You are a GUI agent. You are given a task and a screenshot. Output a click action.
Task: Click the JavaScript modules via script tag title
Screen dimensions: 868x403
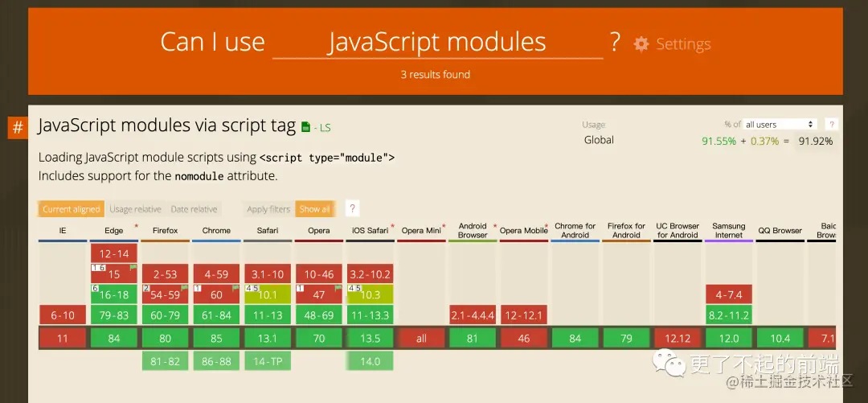[167, 125]
